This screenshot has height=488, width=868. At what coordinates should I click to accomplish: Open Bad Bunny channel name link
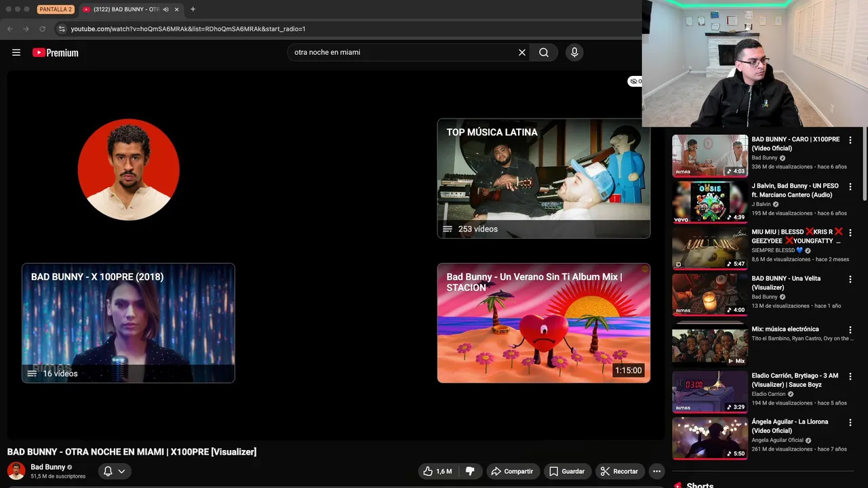click(47, 467)
